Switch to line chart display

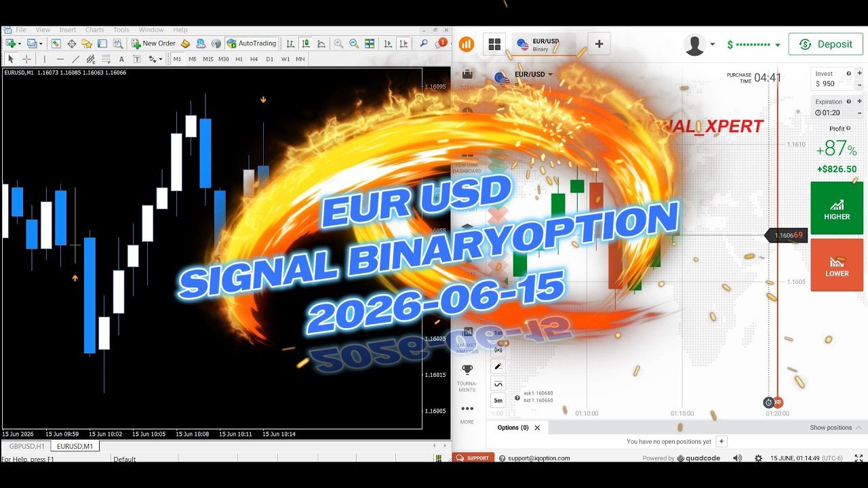321,43
